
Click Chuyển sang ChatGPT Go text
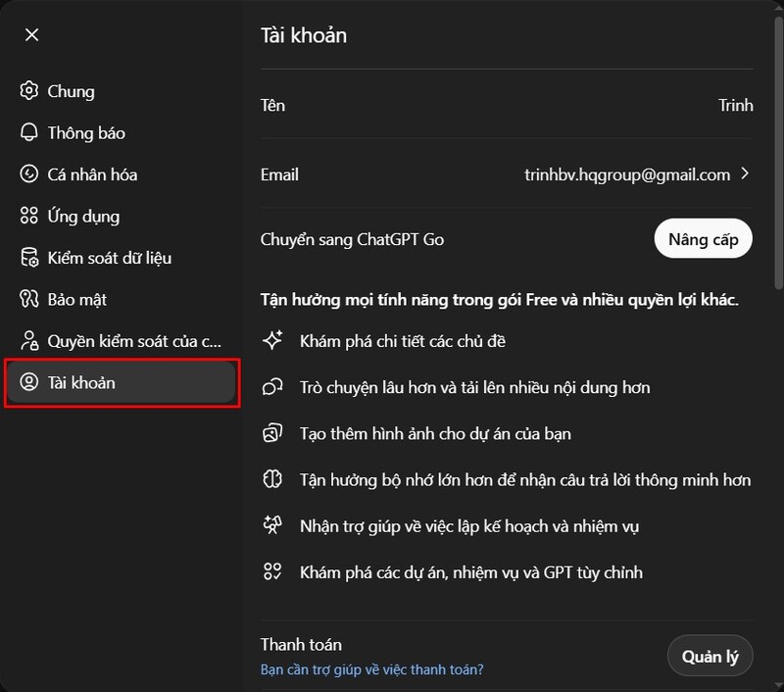[x=352, y=239]
